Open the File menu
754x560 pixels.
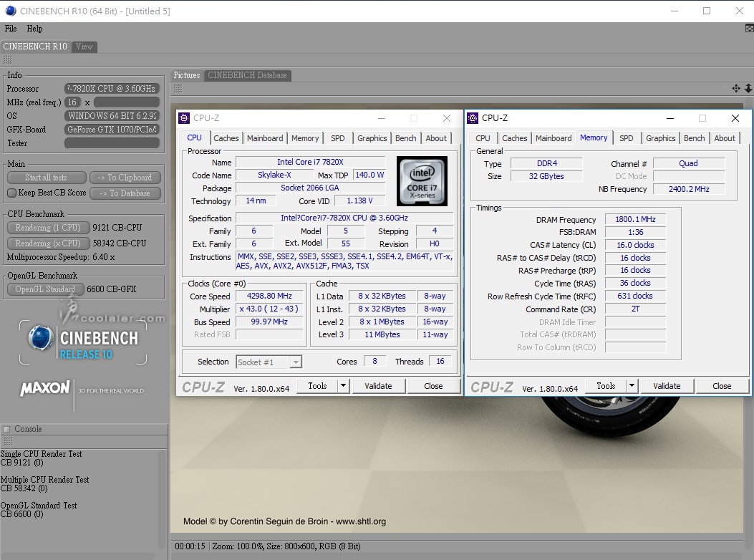(11, 29)
